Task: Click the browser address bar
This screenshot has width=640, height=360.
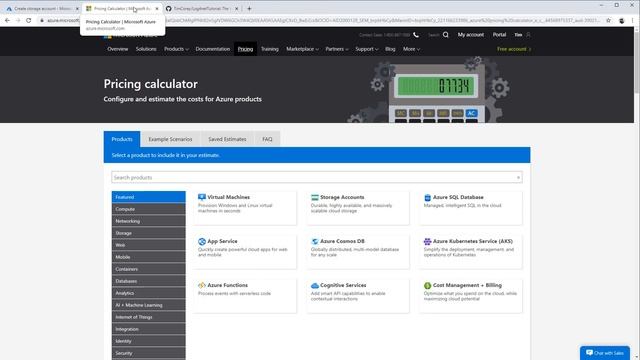Action: [x=322, y=20]
